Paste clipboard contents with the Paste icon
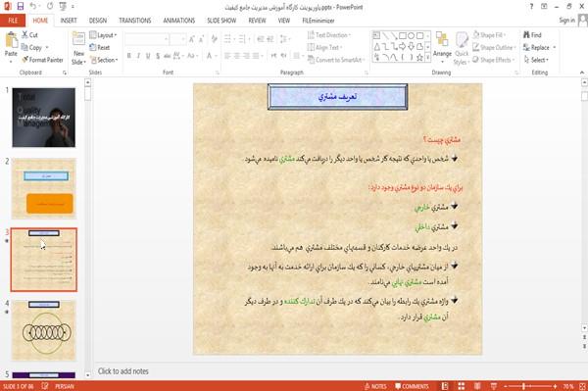Image resolution: width=588 pixels, height=391 pixels. [11, 40]
